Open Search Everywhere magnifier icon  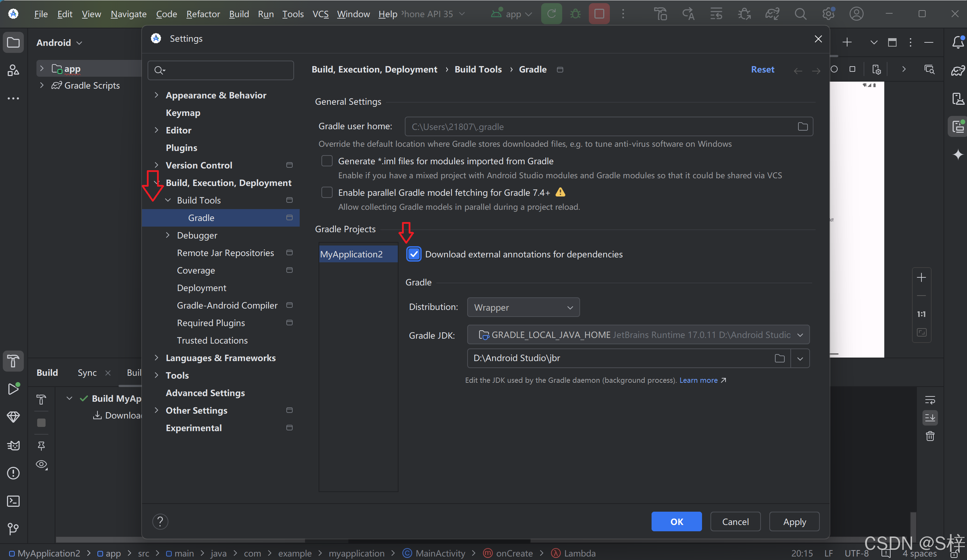(x=800, y=14)
